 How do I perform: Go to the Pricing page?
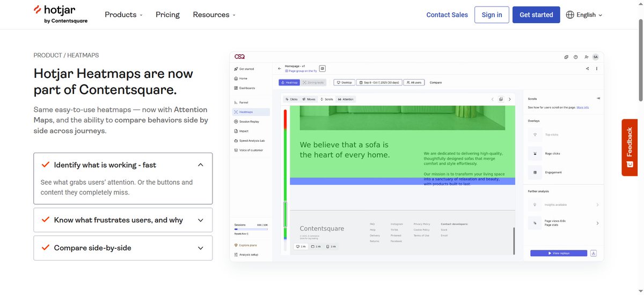point(167,15)
